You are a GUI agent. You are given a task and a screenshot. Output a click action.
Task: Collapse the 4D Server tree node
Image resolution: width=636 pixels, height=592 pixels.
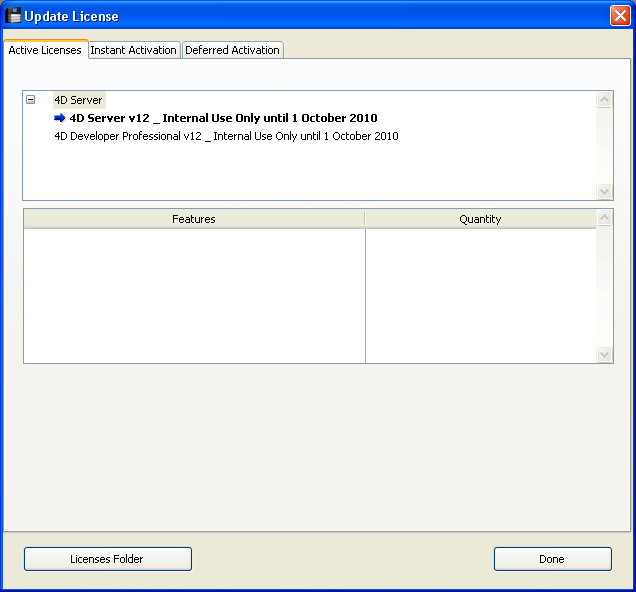(x=30, y=100)
